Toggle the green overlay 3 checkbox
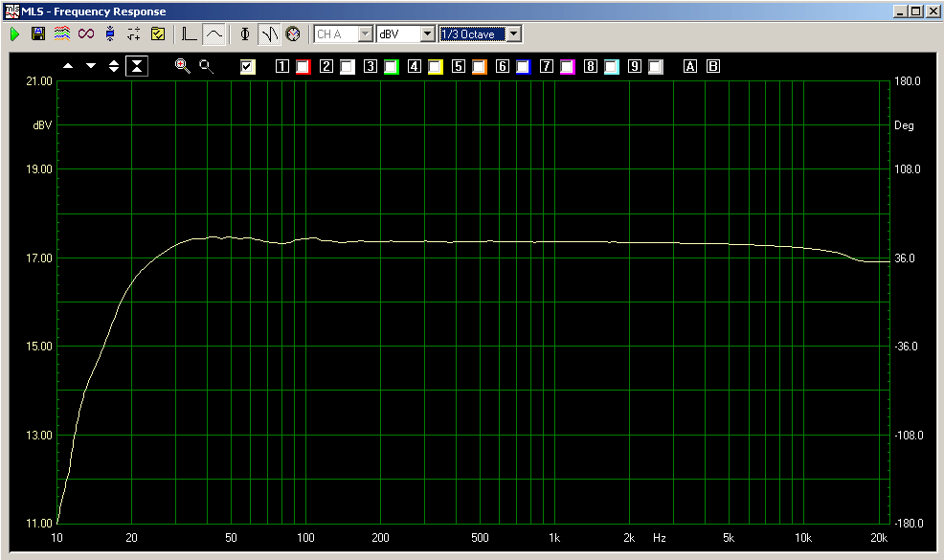The width and height of the screenshot is (944, 560). click(x=392, y=67)
